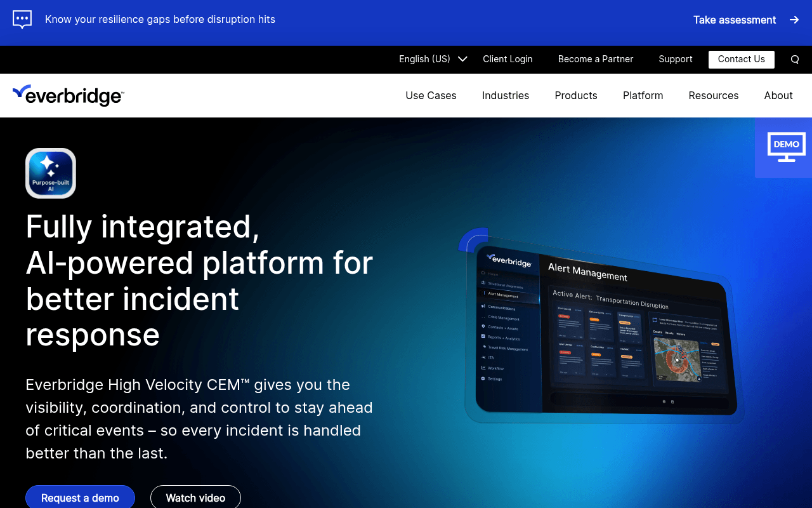The image size is (812, 508).
Task: Click the Request a demo button
Action: (x=80, y=497)
